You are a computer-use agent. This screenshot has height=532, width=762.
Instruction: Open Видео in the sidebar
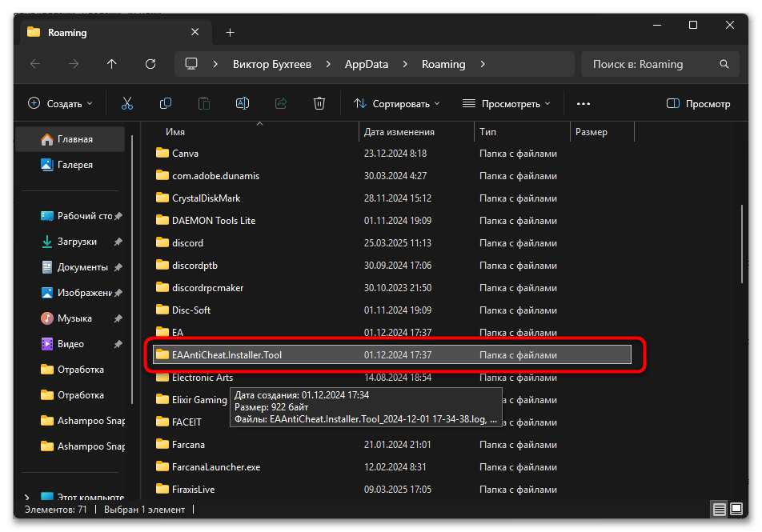click(x=62, y=344)
